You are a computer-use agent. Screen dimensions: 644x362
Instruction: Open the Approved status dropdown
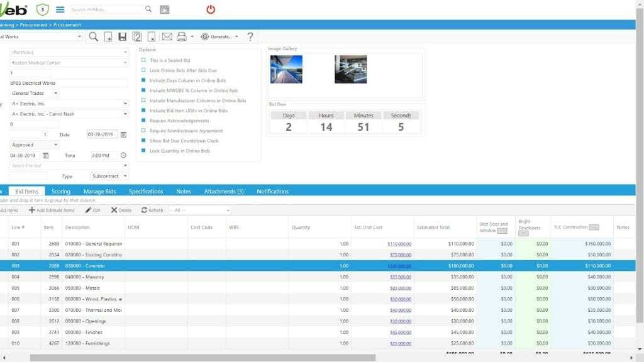pyautogui.click(x=35, y=145)
